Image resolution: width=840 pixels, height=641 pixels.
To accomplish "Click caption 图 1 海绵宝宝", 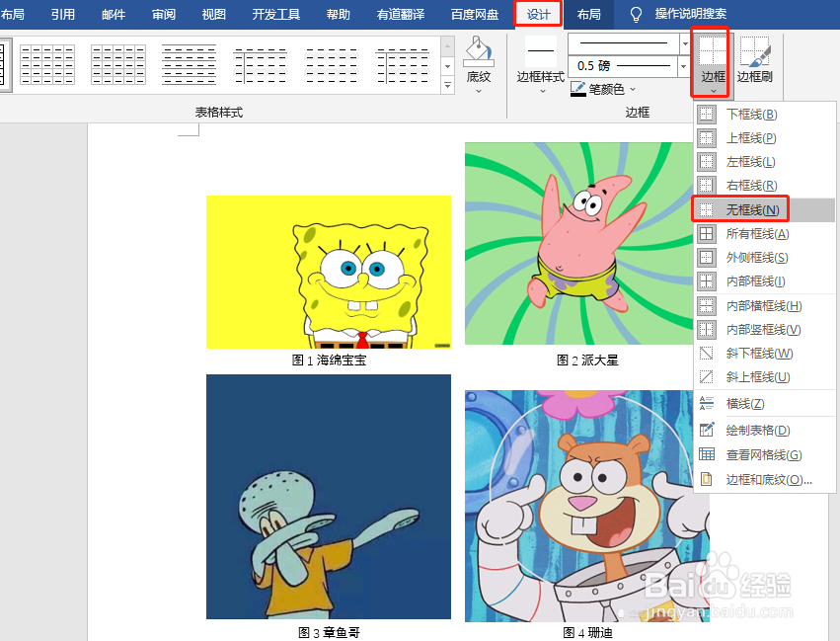I will tap(329, 361).
